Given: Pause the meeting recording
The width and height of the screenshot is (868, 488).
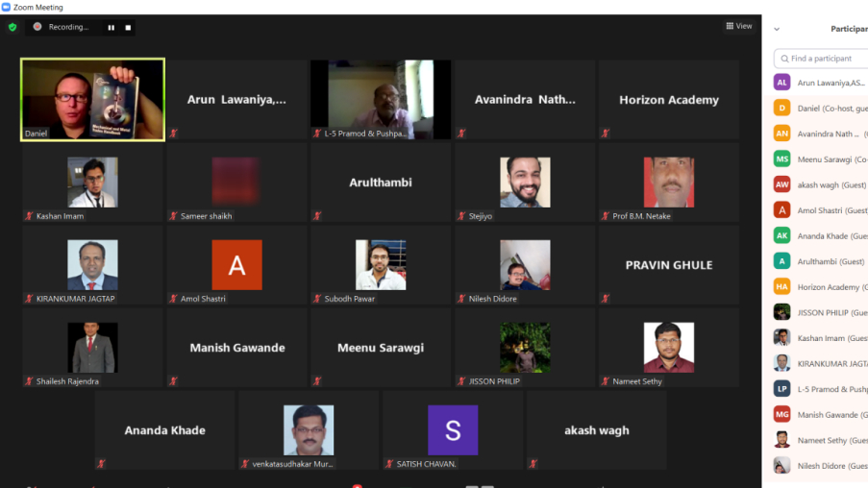Looking at the screenshot, I should pos(111,27).
